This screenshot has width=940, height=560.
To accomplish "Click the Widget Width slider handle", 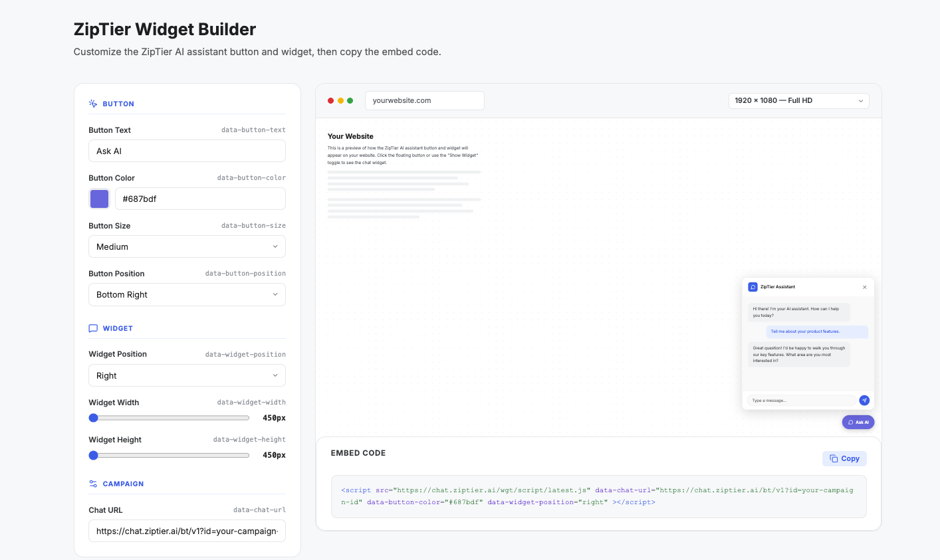I will pos(94,418).
